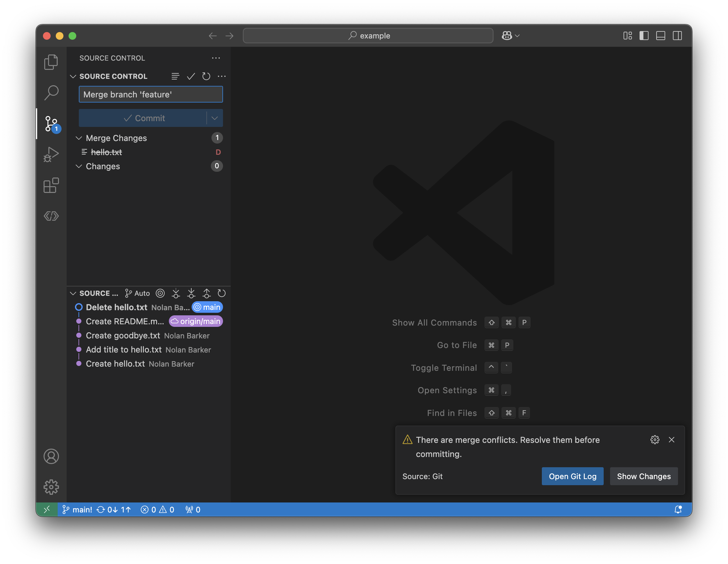Open the Explorer view in activity bar
The width and height of the screenshot is (728, 564).
(51, 62)
